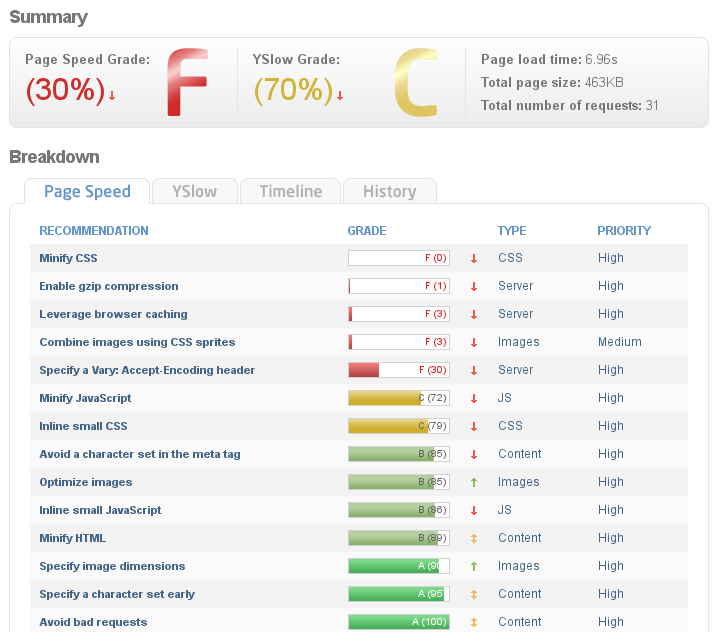Image resolution: width=719 pixels, height=632 pixels.
Task: Click the C (72) grade bar
Action: coord(399,398)
